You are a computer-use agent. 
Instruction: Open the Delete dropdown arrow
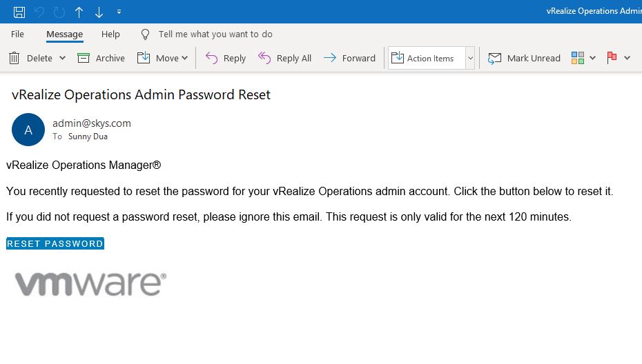(x=62, y=58)
